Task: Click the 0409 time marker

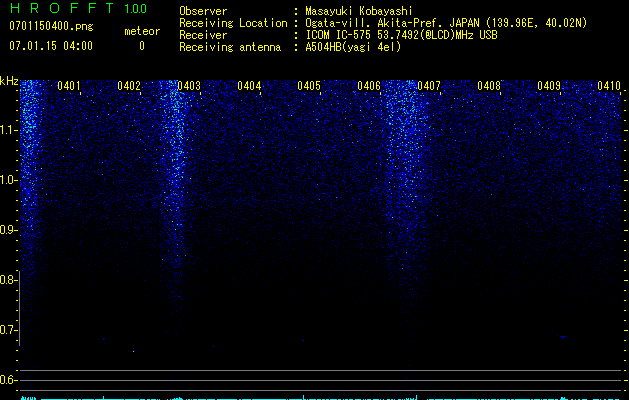Action: [x=549, y=86]
